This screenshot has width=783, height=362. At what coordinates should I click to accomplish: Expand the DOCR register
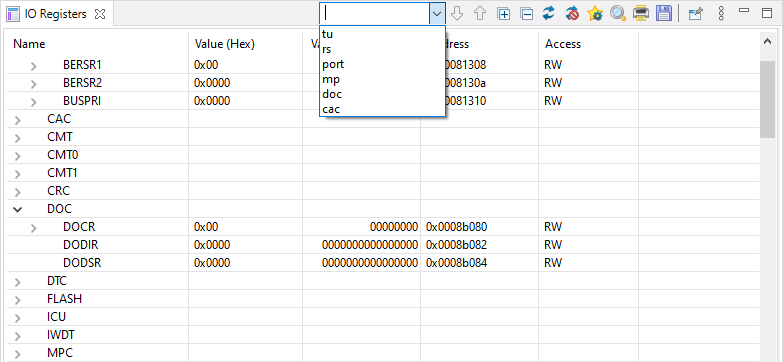point(33,228)
